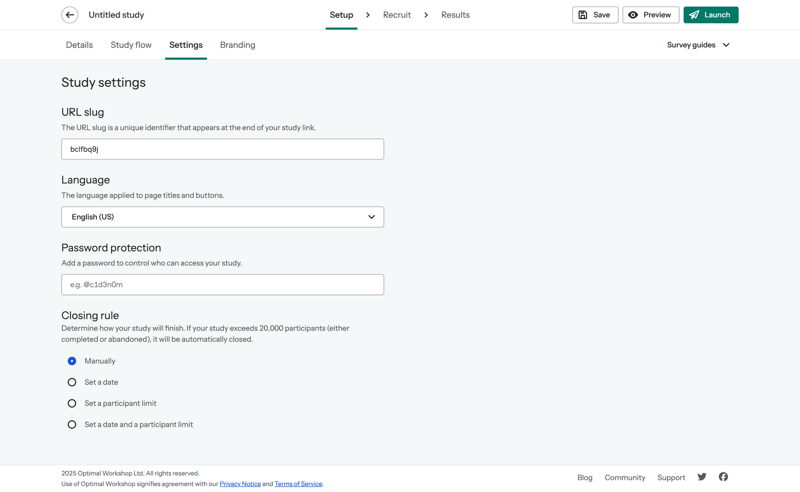Click the URL slug input field
The height and width of the screenshot is (492, 800).
tap(222, 149)
